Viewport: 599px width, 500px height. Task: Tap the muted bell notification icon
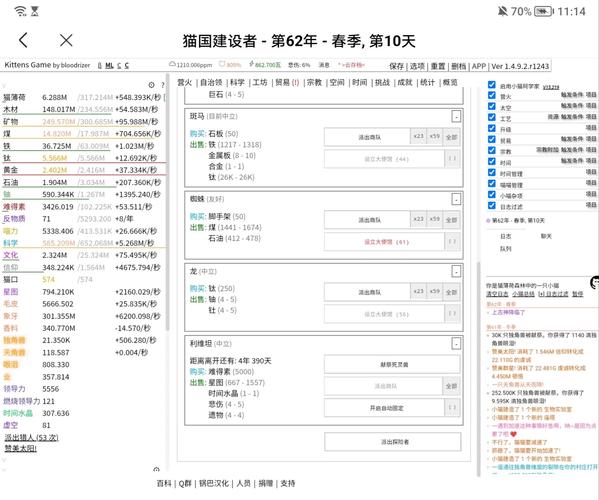[502, 11]
